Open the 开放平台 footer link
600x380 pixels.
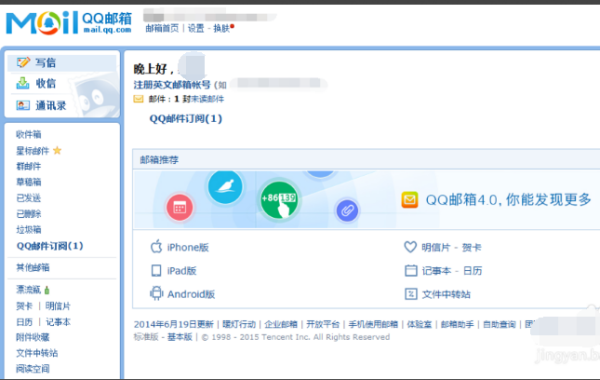pos(323,325)
